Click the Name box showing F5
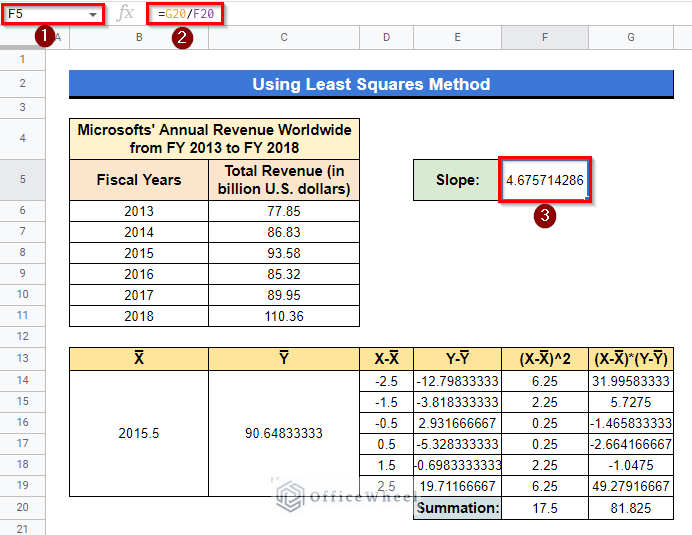This screenshot has height=535, width=692. [x=53, y=14]
